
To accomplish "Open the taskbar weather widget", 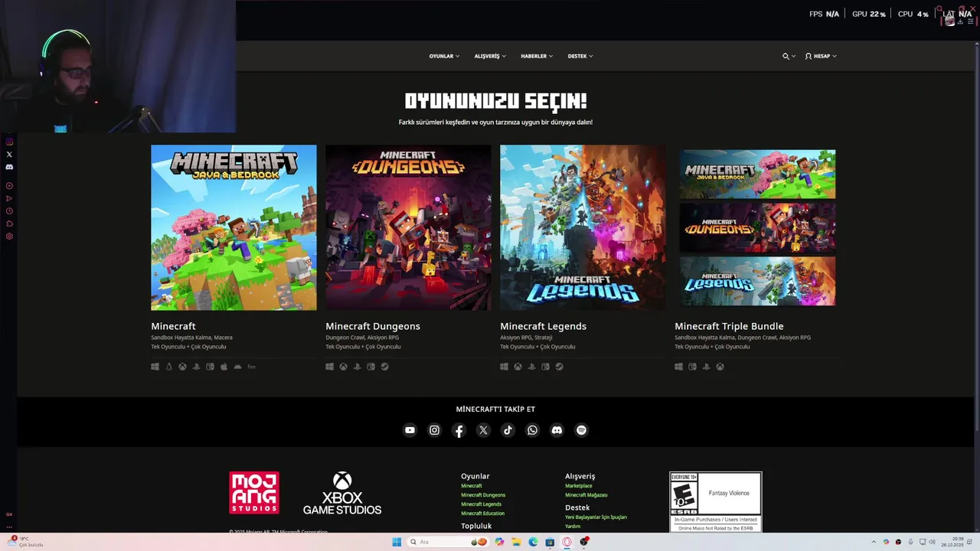I will (x=25, y=542).
